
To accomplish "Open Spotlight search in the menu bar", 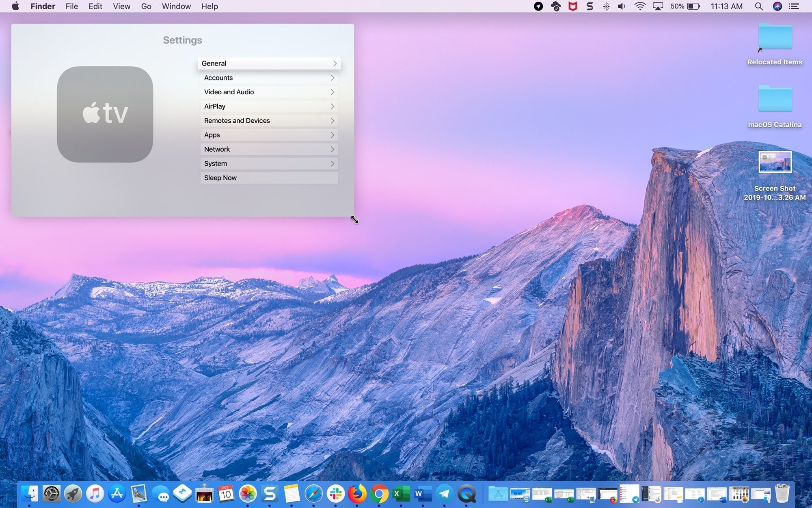I will click(x=758, y=6).
